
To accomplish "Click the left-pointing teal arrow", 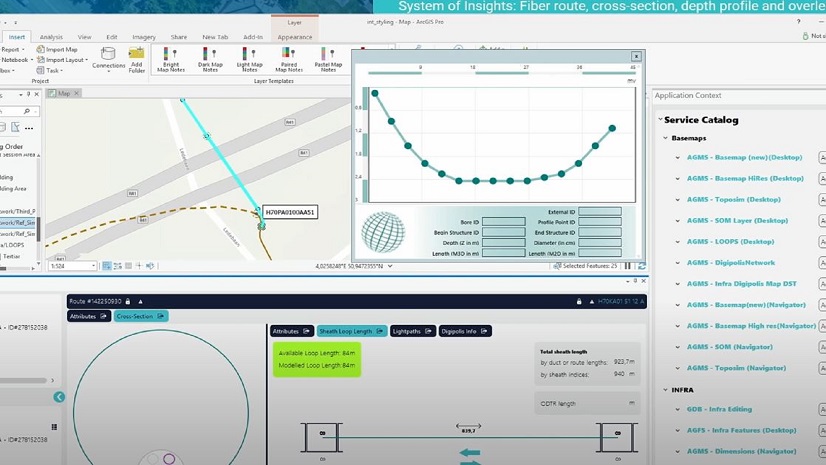I will (x=470, y=452).
